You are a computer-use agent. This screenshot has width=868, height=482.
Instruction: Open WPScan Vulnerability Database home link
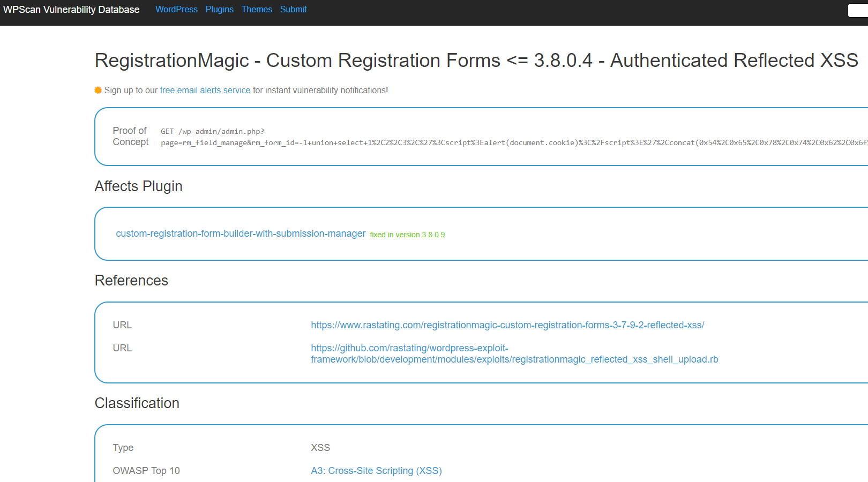[x=71, y=10]
